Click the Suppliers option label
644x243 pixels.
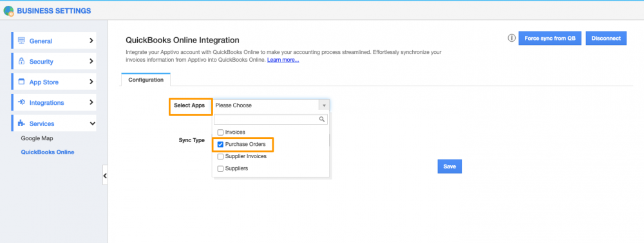pyautogui.click(x=236, y=168)
